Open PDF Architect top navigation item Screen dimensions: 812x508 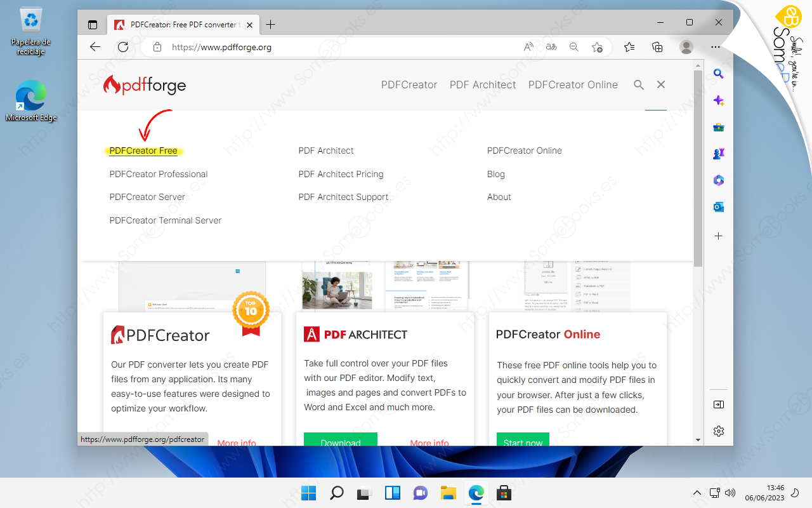[483, 84]
